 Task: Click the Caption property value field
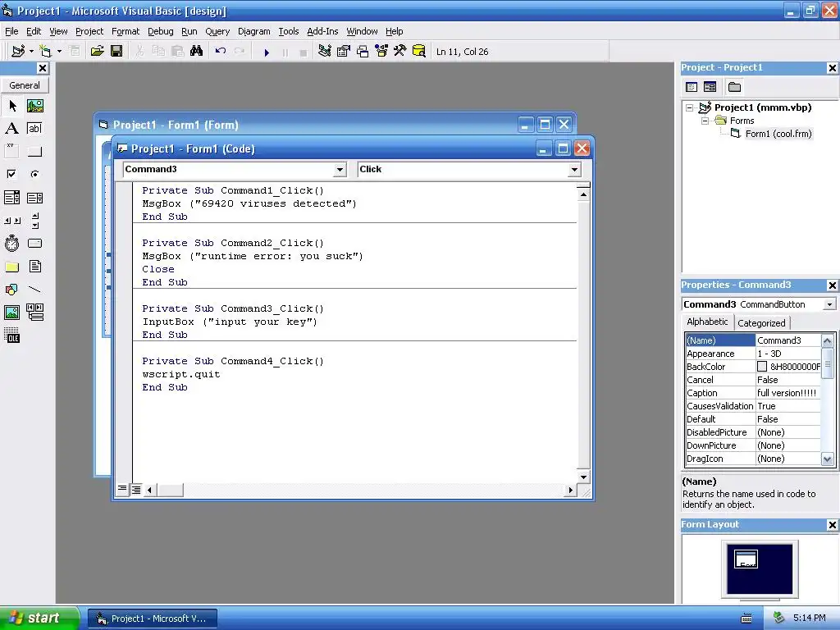788,393
